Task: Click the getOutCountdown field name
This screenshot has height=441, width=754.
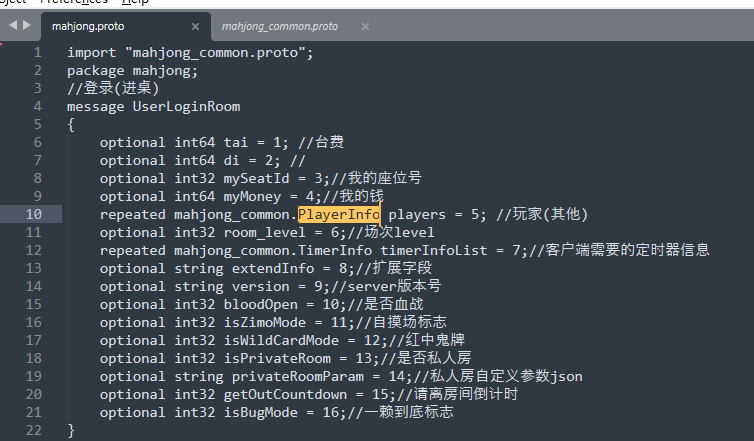Action: click(289, 394)
